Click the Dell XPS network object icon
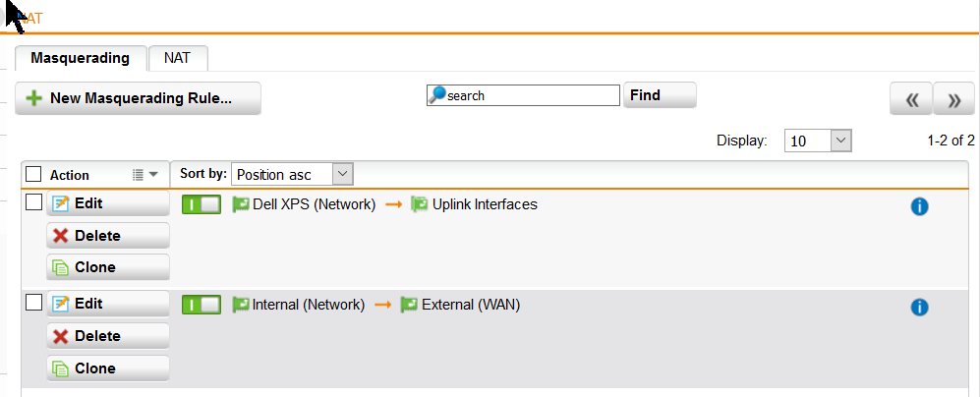The height and width of the screenshot is (397, 980). 241,204
